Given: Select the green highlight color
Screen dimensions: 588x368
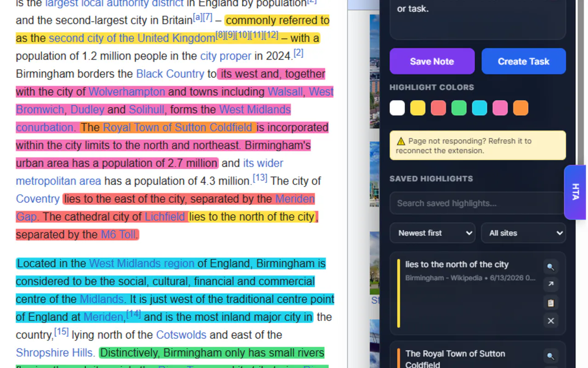Looking at the screenshot, I should coord(459,108).
